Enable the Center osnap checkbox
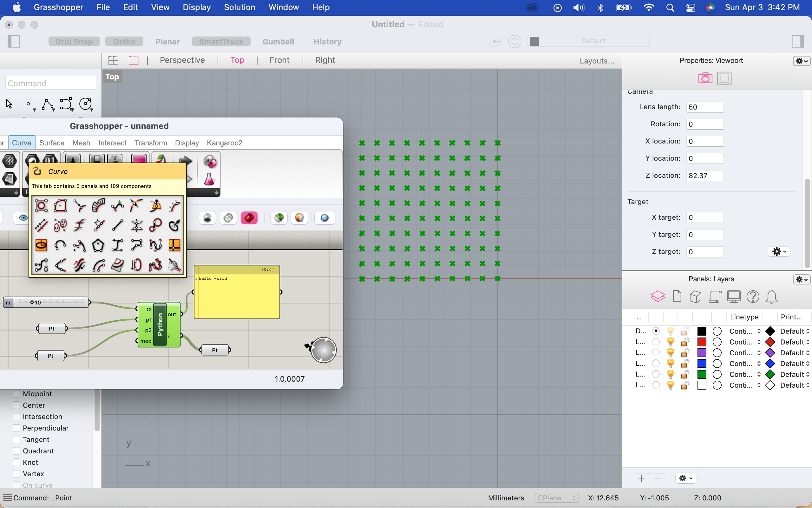 click(x=16, y=405)
